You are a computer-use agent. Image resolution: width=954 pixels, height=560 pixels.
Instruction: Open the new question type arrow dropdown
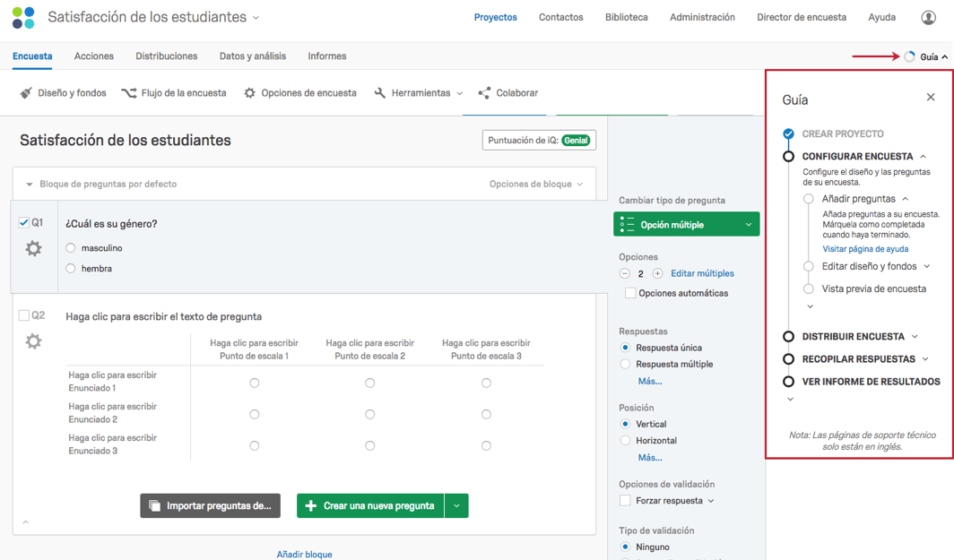(456, 506)
